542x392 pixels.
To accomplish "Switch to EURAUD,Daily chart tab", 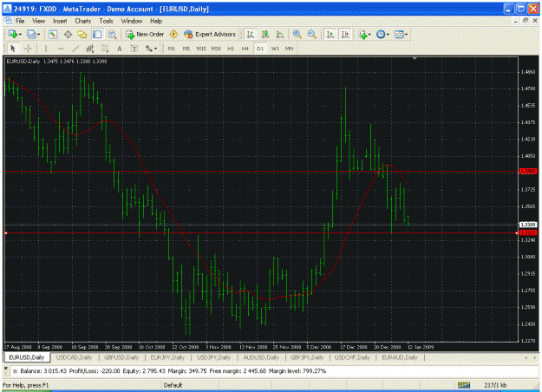I will click(400, 357).
